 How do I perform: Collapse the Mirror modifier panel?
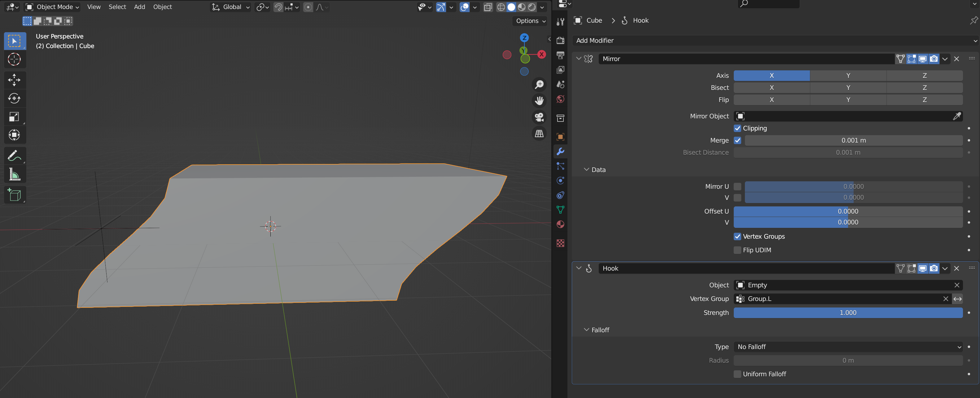579,59
